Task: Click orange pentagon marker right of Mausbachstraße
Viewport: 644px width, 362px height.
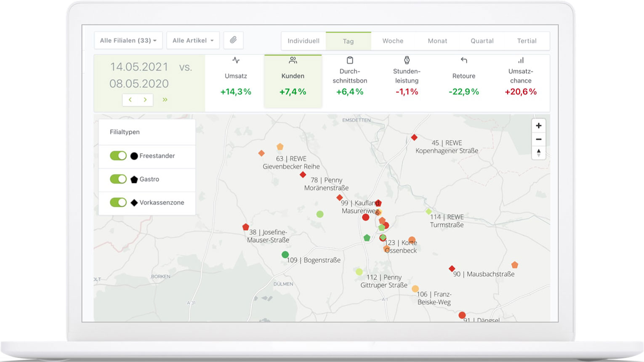Action: point(514,265)
